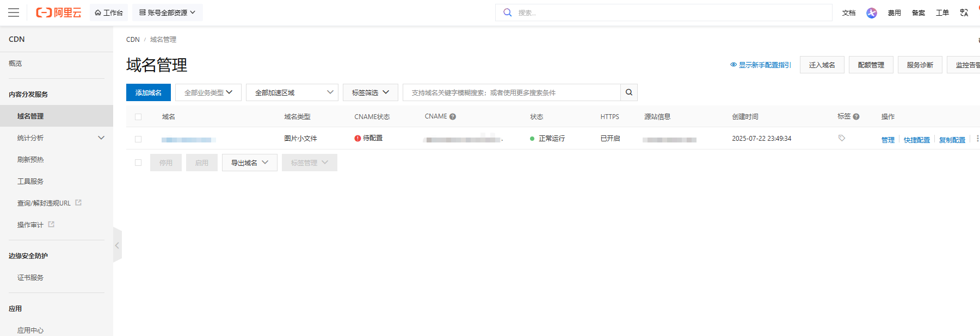Open the hamburger navigation menu
This screenshot has height=336, width=980.
point(14,13)
